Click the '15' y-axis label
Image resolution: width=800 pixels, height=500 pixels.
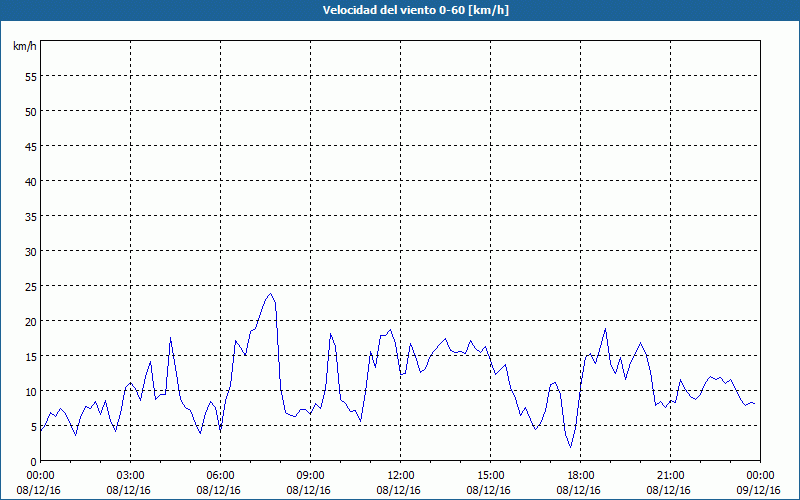pos(31,357)
